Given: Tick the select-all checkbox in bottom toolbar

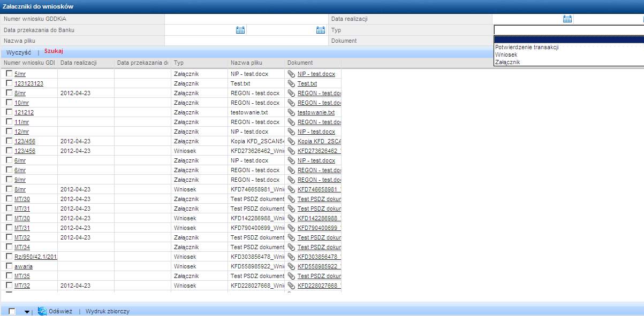Looking at the screenshot, I should click(x=12, y=311).
